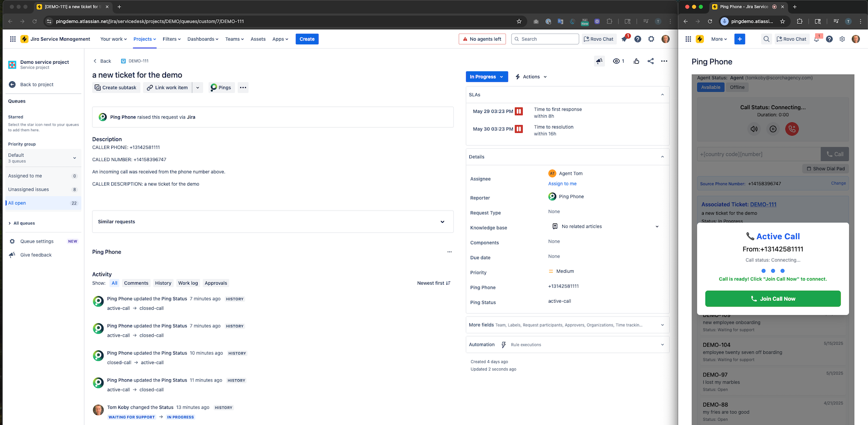The width and height of the screenshot is (868, 425).
Task: Click the pause icon next to Time to first response
Action: 519,111
